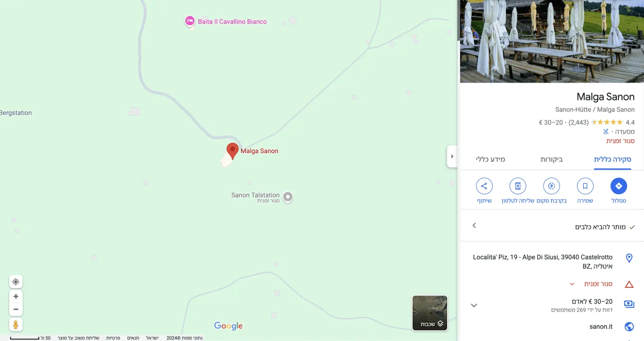Send to phone (שליחה לטלפון) icon
The image size is (644, 341).
pos(518,186)
